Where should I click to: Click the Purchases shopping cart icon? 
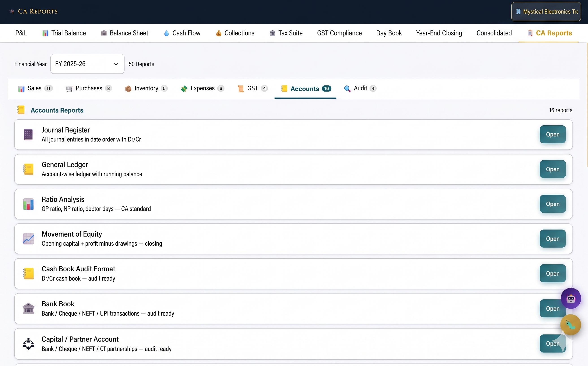[x=69, y=89]
